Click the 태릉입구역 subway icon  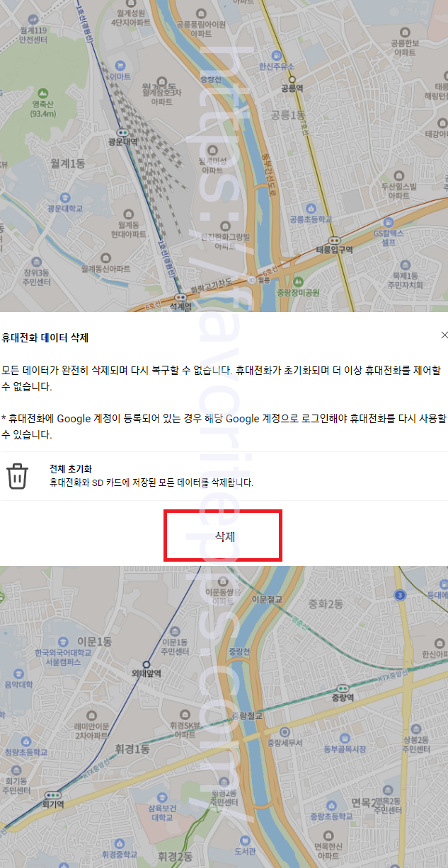(333, 241)
